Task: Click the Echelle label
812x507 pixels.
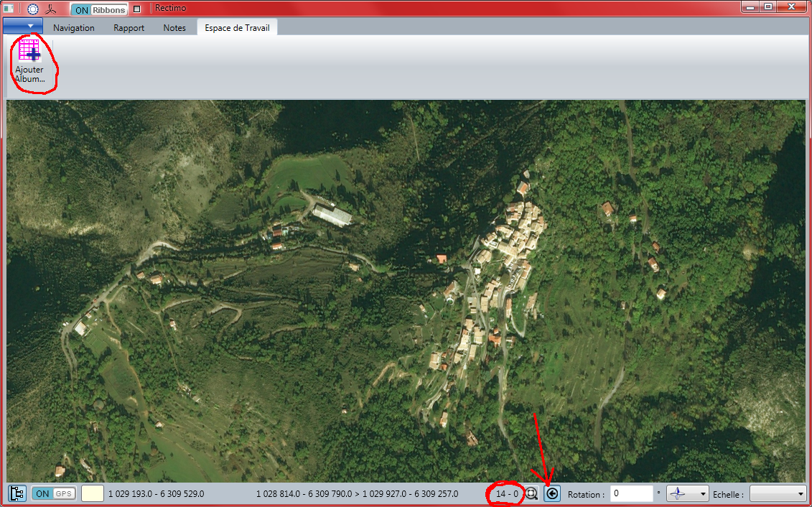Action: tap(729, 495)
